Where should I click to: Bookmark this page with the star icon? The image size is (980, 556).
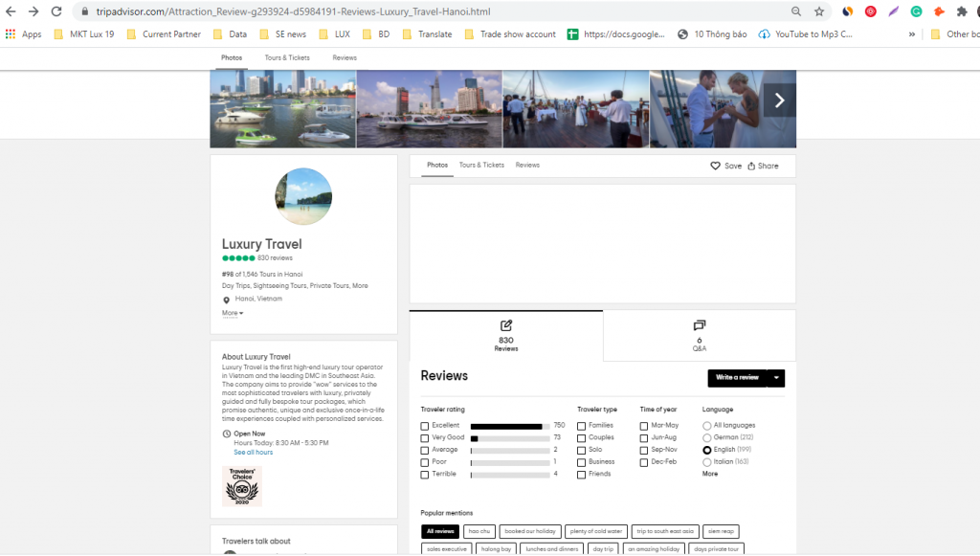[x=819, y=11]
